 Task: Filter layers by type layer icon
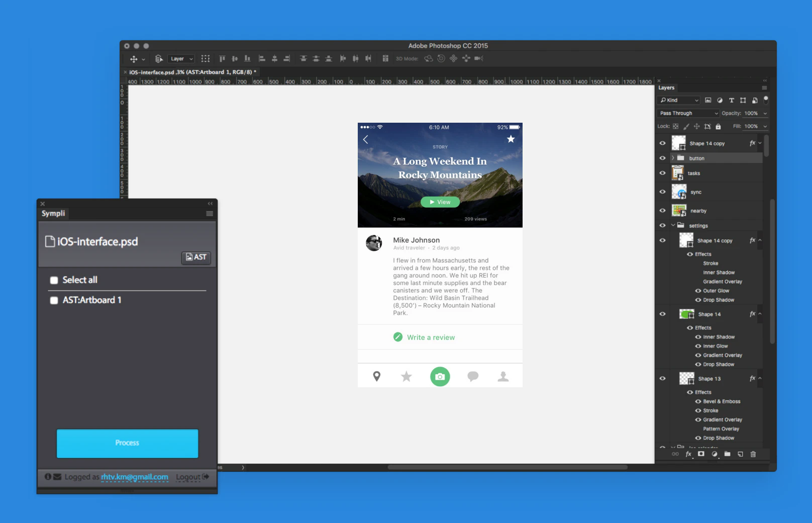(732, 100)
